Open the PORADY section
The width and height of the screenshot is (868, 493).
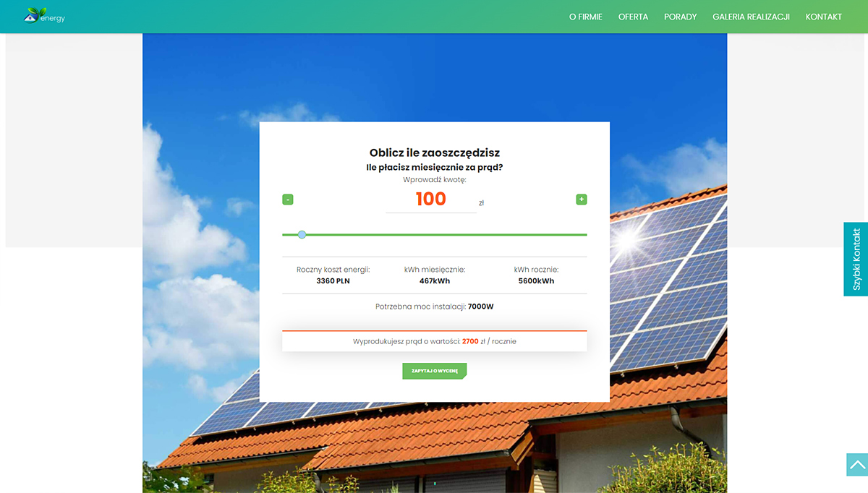pyautogui.click(x=680, y=17)
